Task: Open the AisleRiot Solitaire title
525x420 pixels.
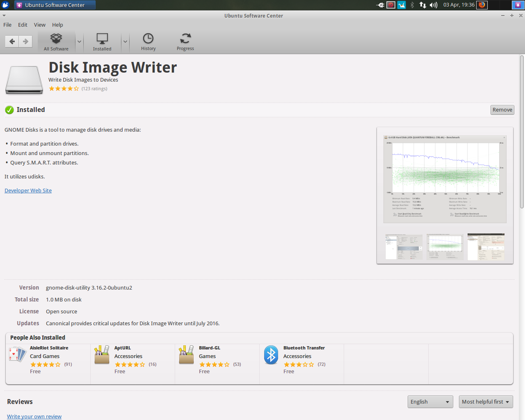Action: tap(49, 348)
